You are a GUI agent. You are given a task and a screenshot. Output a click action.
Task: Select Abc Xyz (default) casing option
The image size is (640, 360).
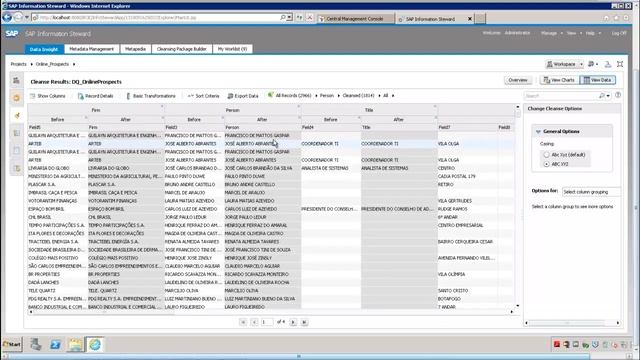[547, 155]
